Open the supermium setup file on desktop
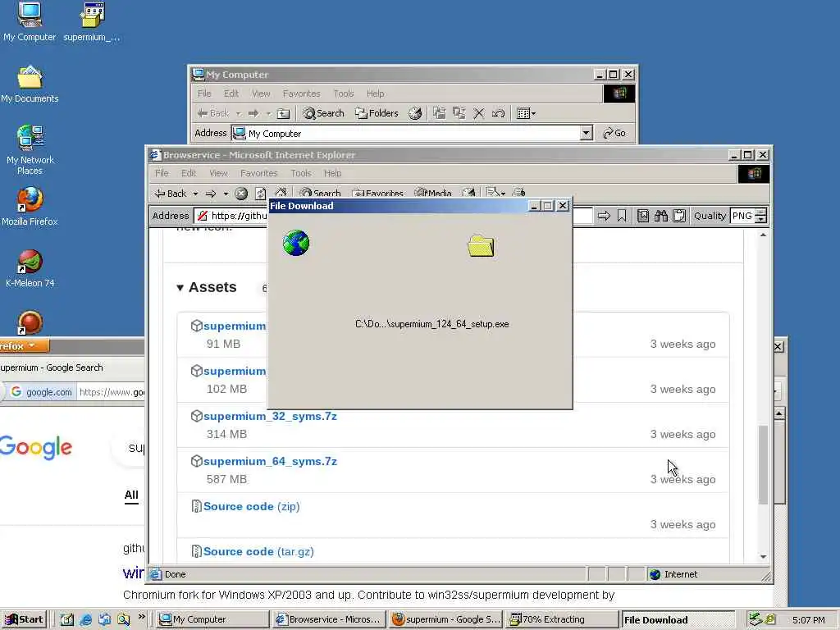 tap(92, 21)
